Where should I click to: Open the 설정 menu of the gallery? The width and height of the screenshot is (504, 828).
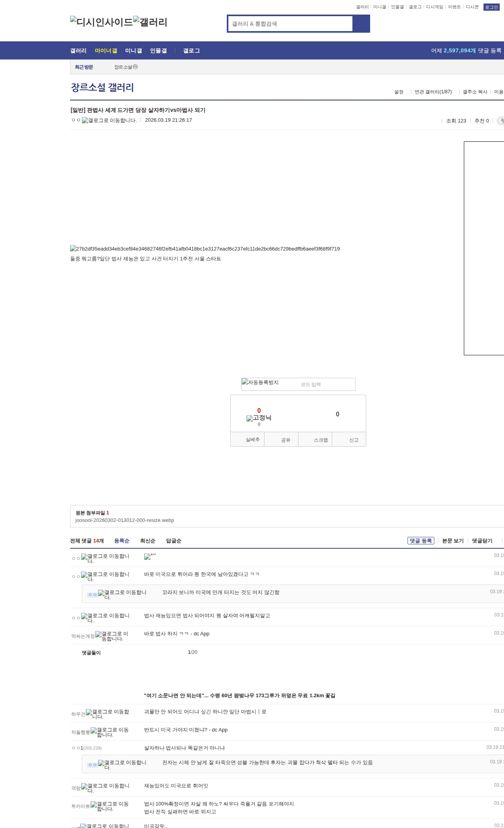[x=398, y=92]
